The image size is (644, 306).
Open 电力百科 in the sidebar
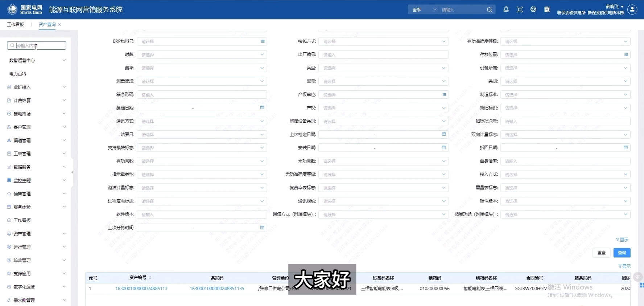pos(18,74)
